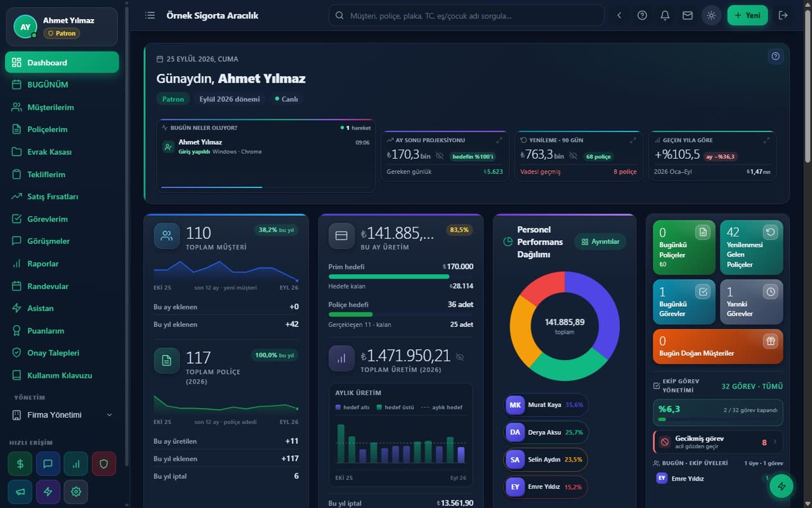812x508 pixels.
Task: Expand the Geçen Yıla Göre card
Action: (x=766, y=140)
